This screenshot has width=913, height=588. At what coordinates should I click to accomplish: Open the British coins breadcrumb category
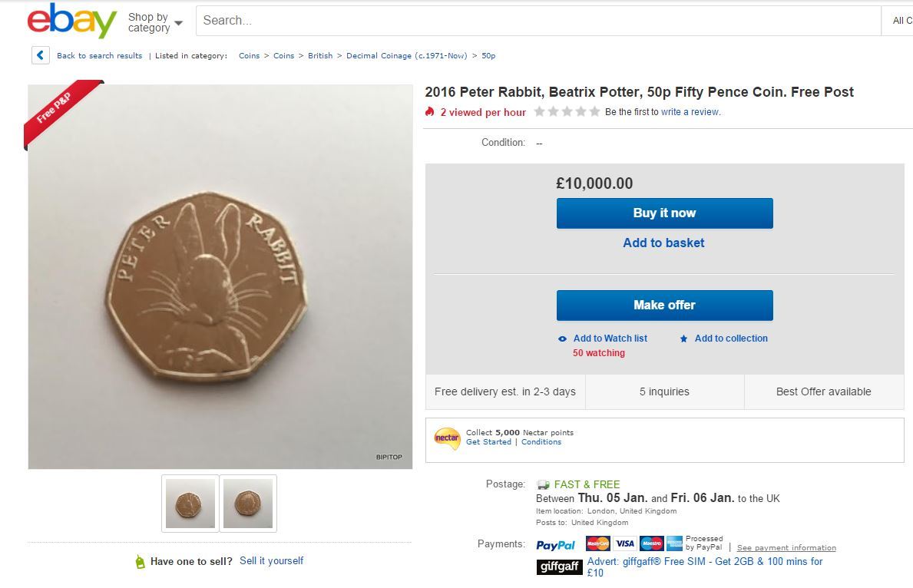point(320,55)
